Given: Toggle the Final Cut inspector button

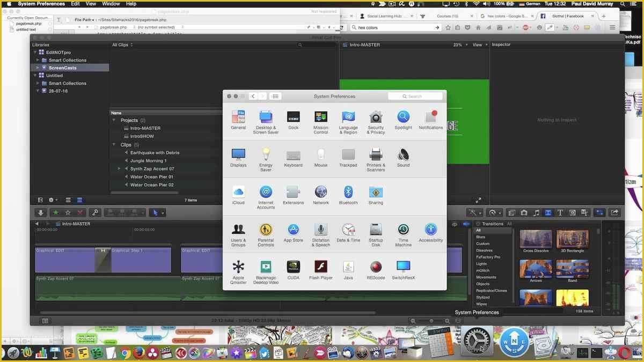Looking at the screenshot, I should tap(599, 213).
